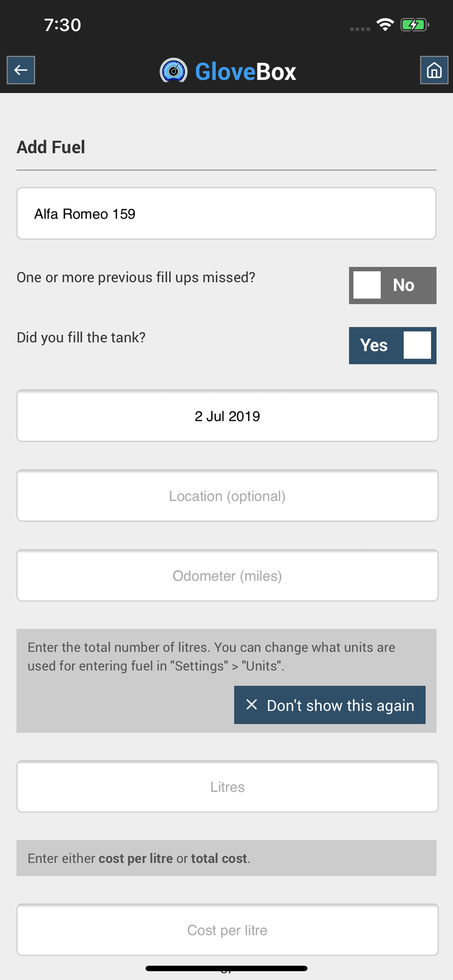Open the Alfa Romeo 159 vehicle selector
The image size is (453, 980).
pos(226,214)
